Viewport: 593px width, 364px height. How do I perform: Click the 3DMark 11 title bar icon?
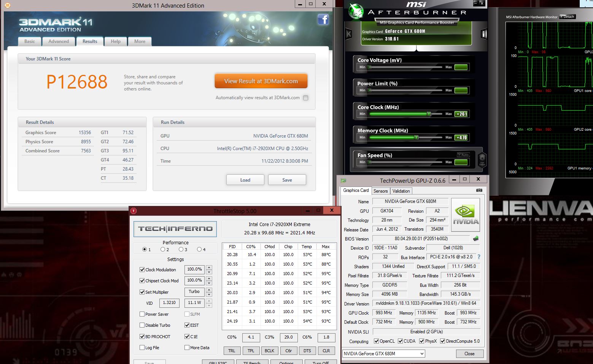(x=8, y=5)
